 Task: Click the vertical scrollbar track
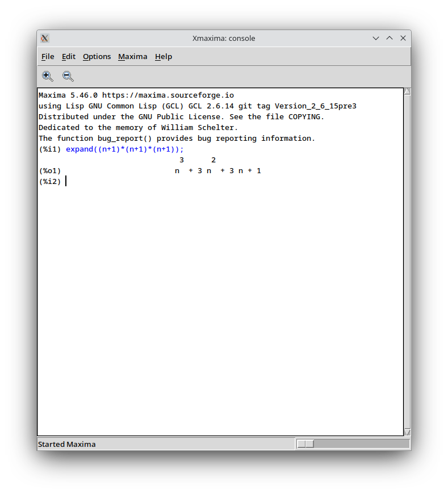click(x=407, y=262)
